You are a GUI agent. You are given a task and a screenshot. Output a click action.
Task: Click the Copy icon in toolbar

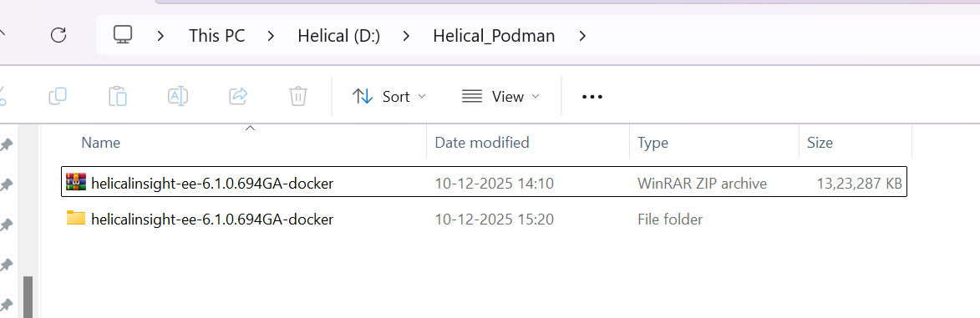pyautogui.click(x=58, y=96)
